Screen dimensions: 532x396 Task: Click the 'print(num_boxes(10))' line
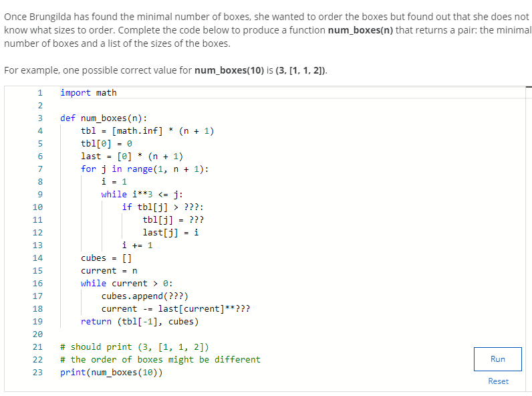point(112,373)
